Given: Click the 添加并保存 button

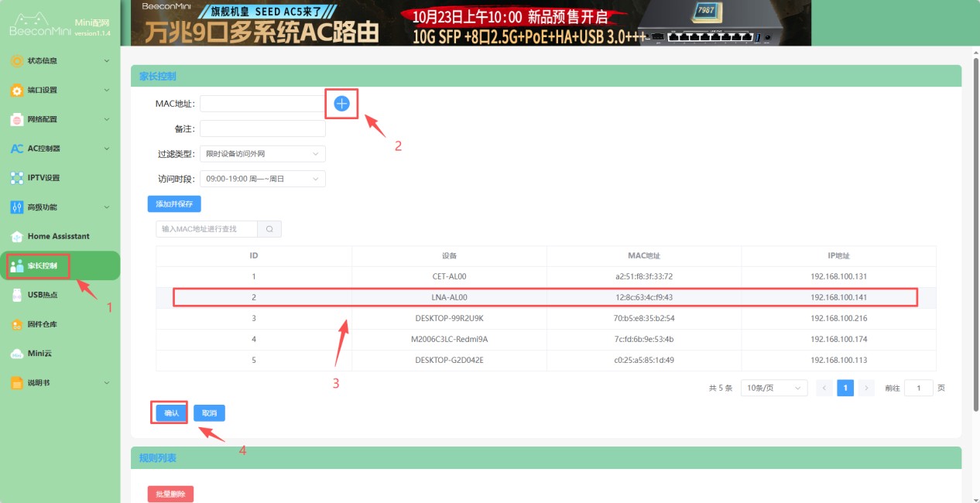Looking at the screenshot, I should [x=174, y=204].
